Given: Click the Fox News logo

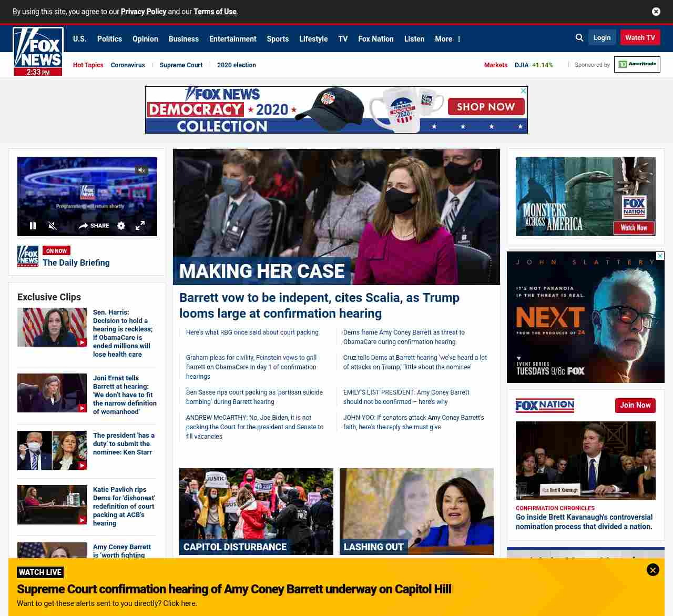Looking at the screenshot, I should 38,48.
